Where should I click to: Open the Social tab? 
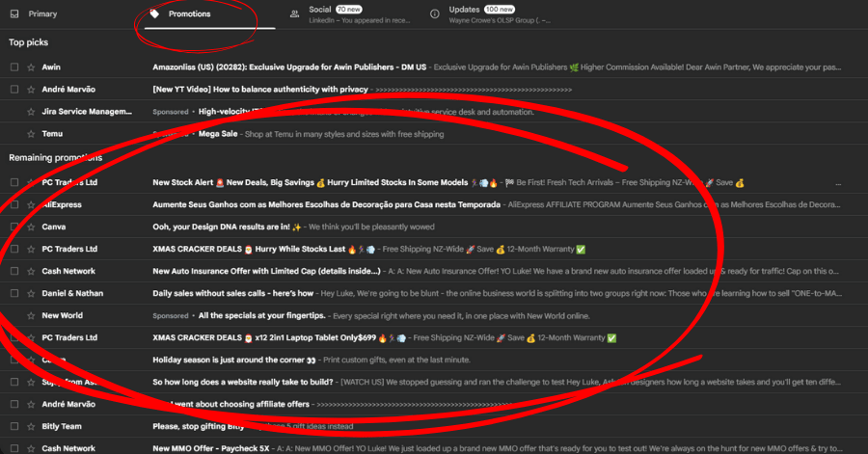click(x=350, y=14)
